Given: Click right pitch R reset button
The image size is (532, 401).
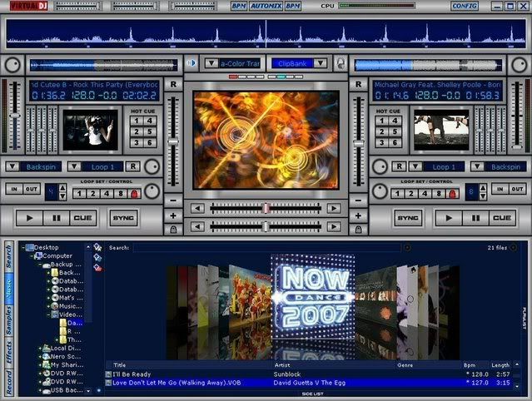Looking at the screenshot, I should click(358, 84).
